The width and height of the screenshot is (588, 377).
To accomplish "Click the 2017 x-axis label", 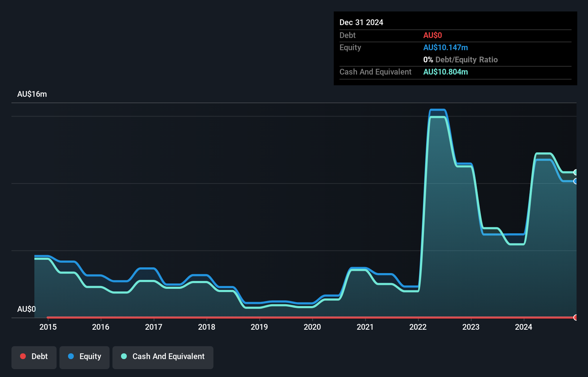I will coord(154,327).
